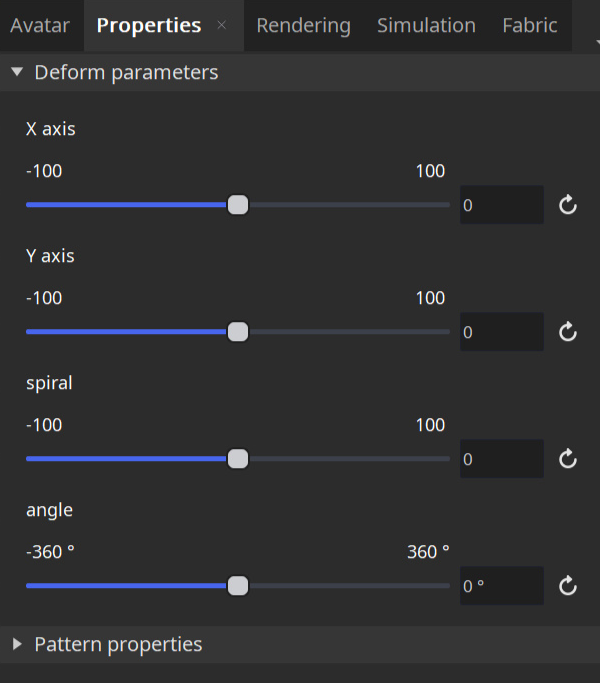Close the Properties tab
Image resolution: width=600 pixels, height=683 pixels.
pos(222,26)
